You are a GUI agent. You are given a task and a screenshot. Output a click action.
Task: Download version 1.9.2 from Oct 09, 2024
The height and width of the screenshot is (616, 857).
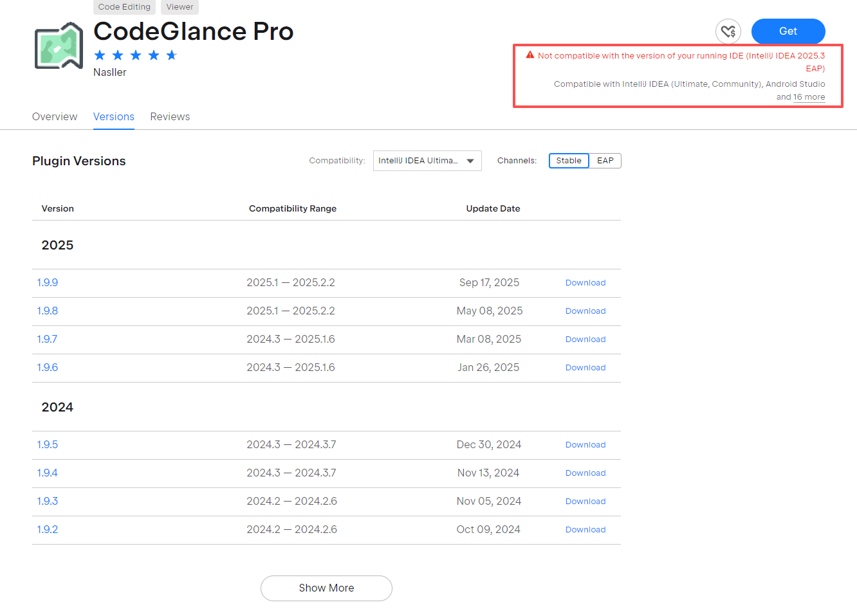coord(585,530)
